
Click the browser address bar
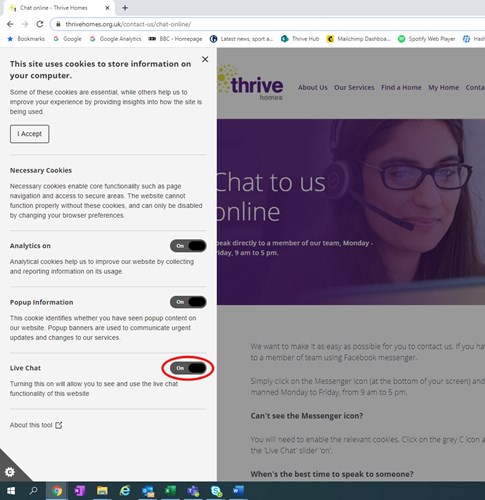pos(267,24)
